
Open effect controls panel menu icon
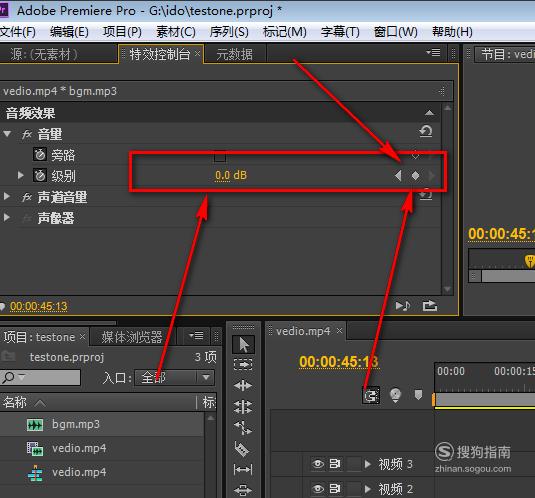coord(433,53)
